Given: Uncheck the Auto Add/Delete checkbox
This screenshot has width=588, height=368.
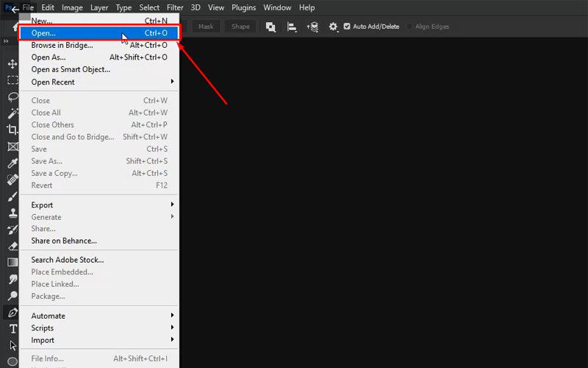Looking at the screenshot, I should [347, 26].
